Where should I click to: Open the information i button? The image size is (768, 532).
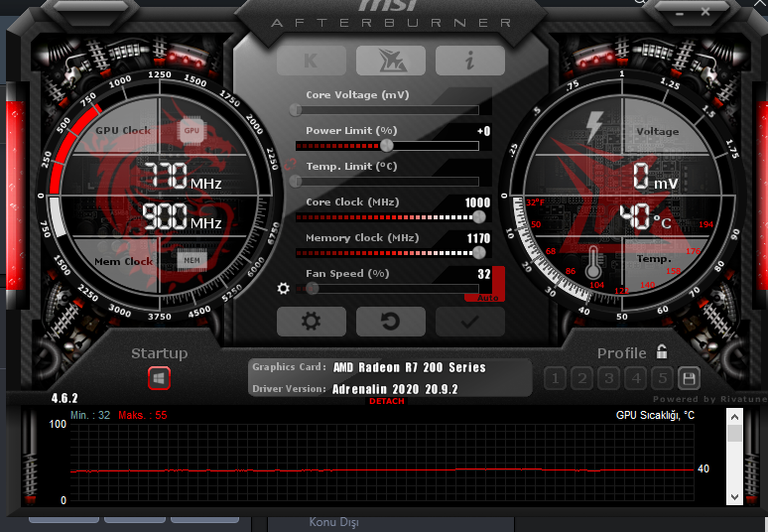point(469,61)
